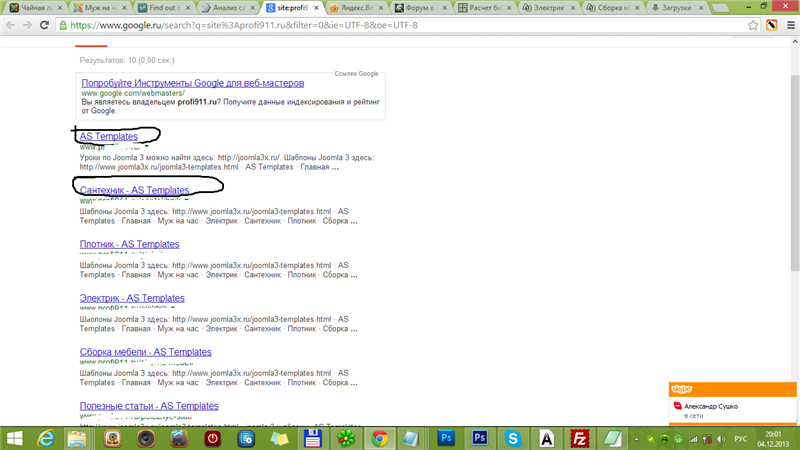Click the green HTTPS padlock icon

point(63,25)
